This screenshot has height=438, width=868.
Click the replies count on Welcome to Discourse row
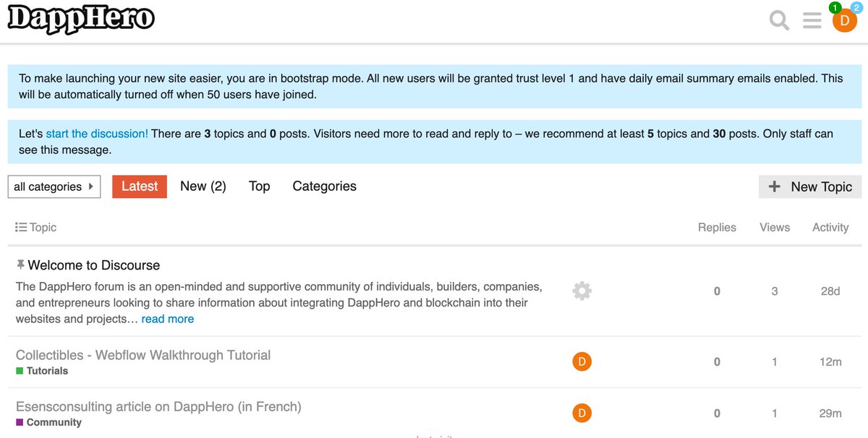point(717,291)
